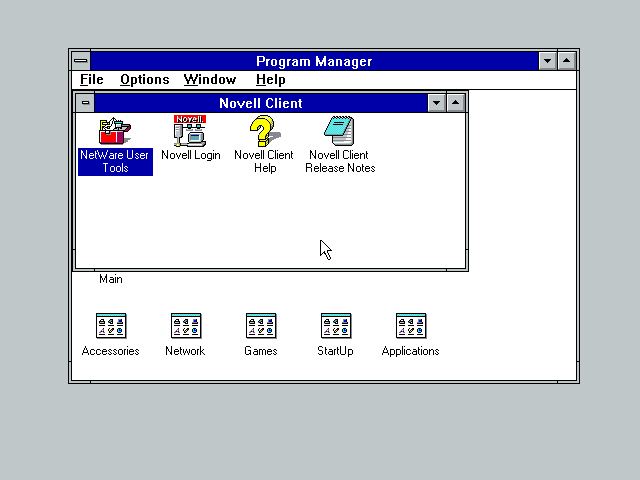Select the Applications program group icon
The image size is (640, 480).
point(411,326)
